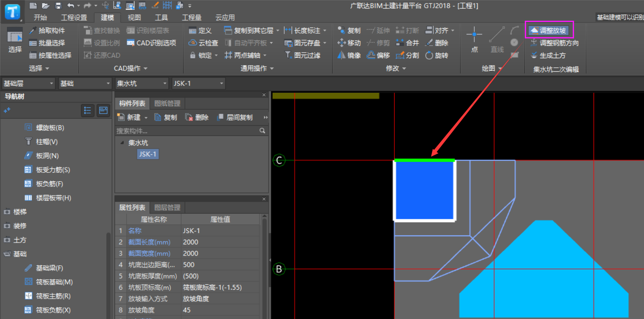
Task: Select the 复制 modify tool in ribbon
Action: (x=349, y=31)
